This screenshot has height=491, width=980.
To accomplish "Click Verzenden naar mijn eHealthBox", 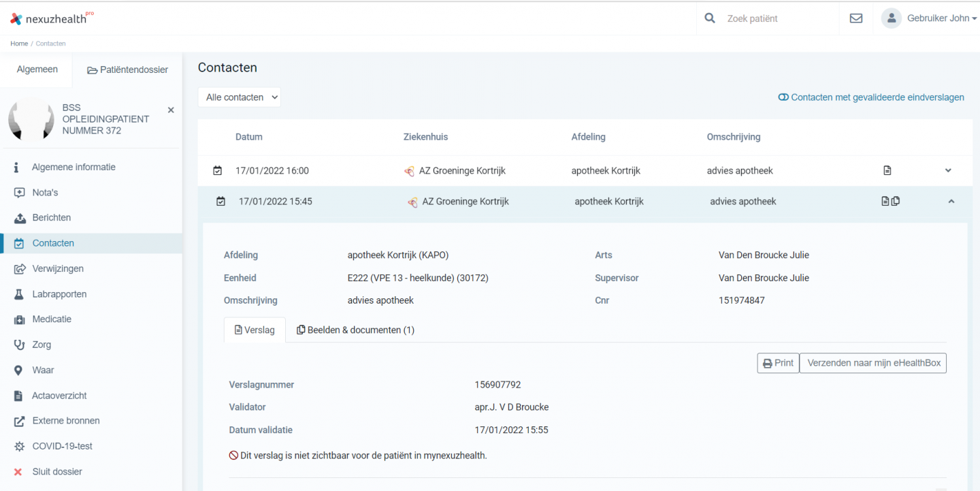I will (874, 363).
